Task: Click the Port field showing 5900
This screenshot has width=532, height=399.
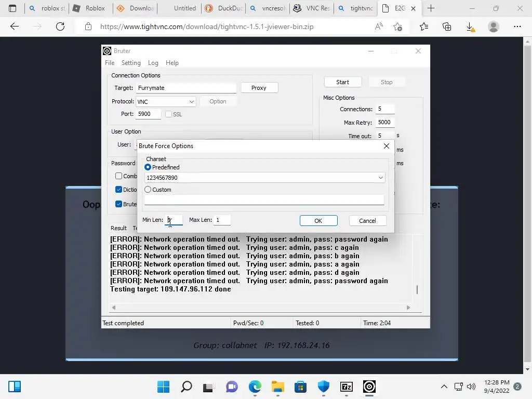Action: click(148, 114)
